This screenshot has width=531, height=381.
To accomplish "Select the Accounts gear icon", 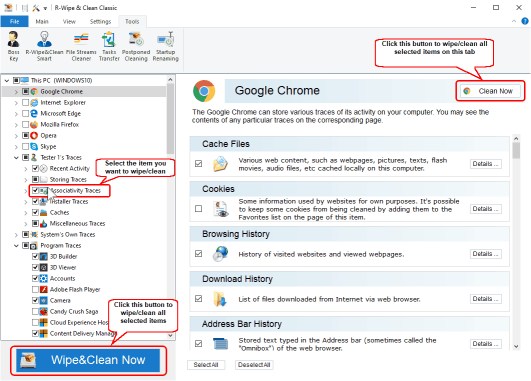I will (44, 279).
